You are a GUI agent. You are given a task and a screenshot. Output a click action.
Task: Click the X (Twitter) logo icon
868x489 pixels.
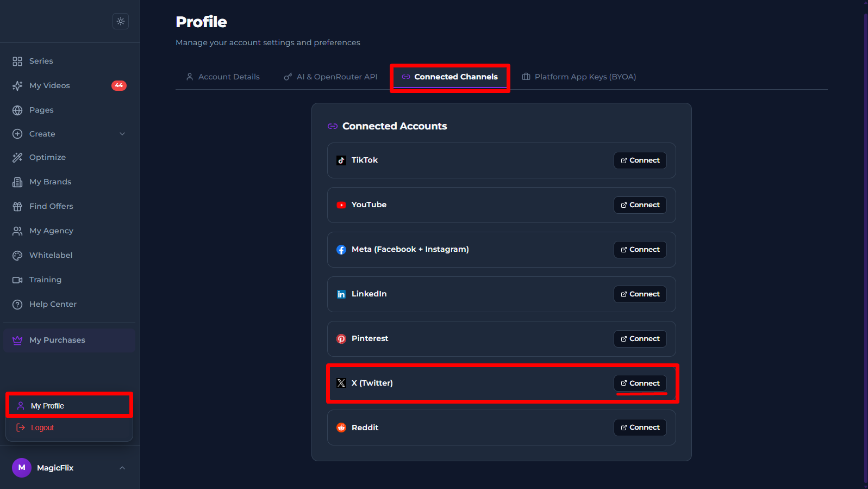pyautogui.click(x=341, y=383)
